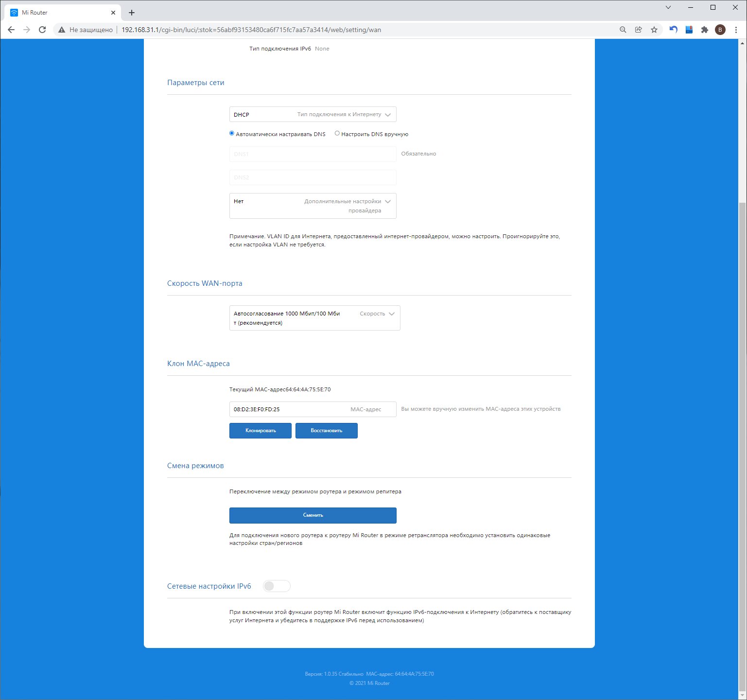Click the current MAC address text
The width and height of the screenshot is (747, 700).
click(280, 389)
